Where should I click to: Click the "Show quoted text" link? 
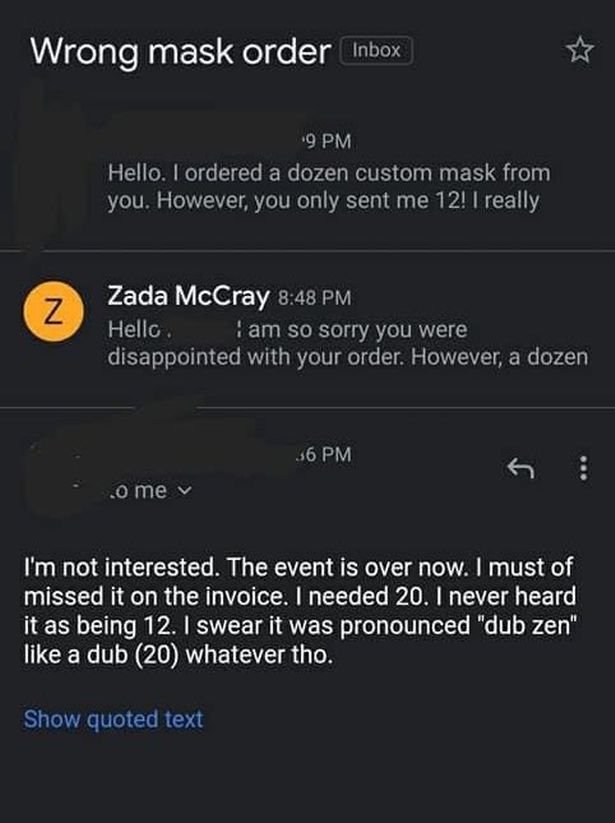click(113, 718)
